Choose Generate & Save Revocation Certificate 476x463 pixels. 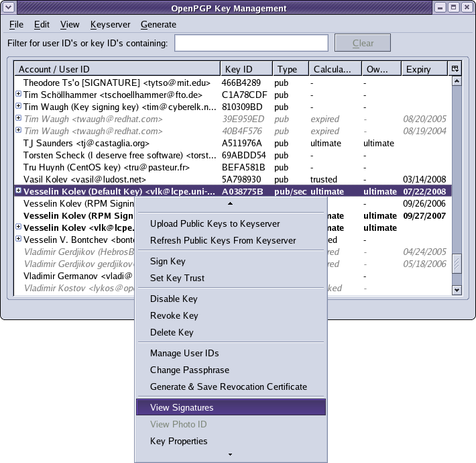coord(231,387)
